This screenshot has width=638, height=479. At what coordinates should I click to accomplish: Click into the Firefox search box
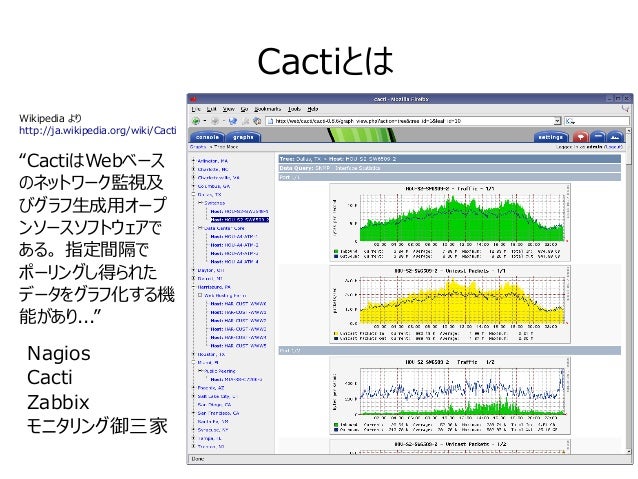coord(596,121)
